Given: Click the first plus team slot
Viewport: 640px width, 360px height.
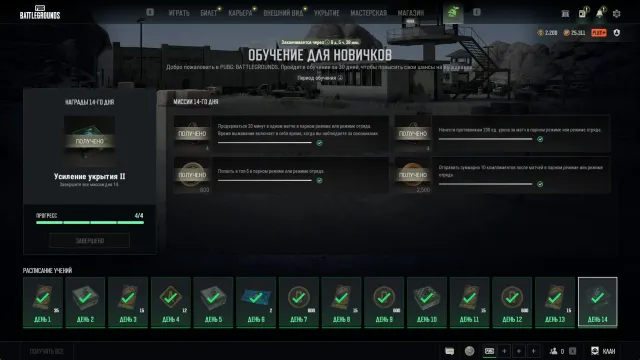Looking at the screenshot, I should [x=504, y=351].
